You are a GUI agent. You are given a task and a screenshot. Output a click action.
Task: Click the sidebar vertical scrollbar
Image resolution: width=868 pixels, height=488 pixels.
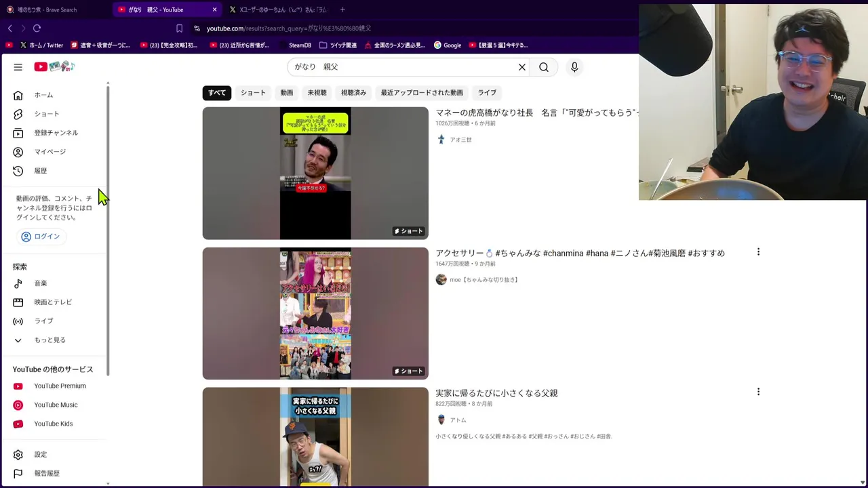[x=108, y=230]
